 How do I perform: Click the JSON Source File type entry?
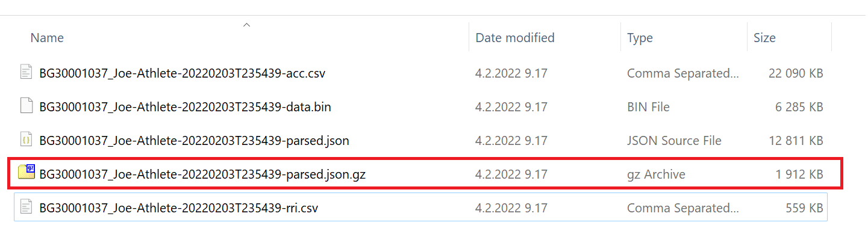pos(674,141)
